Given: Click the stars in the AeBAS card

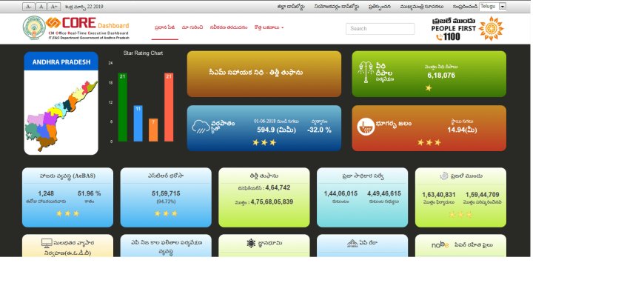Looking at the screenshot, I should coord(68,214).
